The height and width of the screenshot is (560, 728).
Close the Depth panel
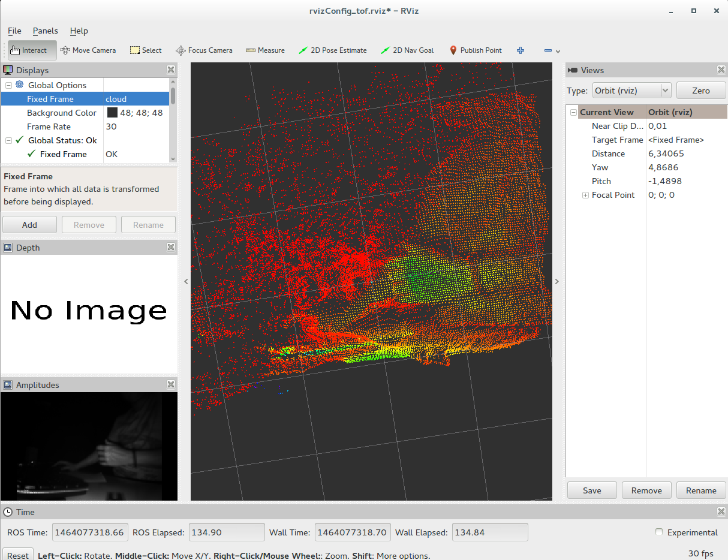(171, 247)
